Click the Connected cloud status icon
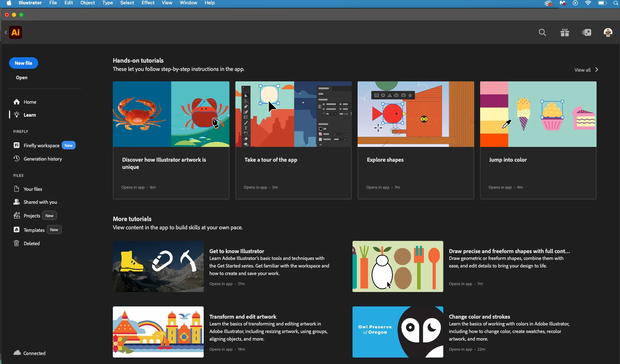The width and height of the screenshot is (620, 364). pos(17,353)
